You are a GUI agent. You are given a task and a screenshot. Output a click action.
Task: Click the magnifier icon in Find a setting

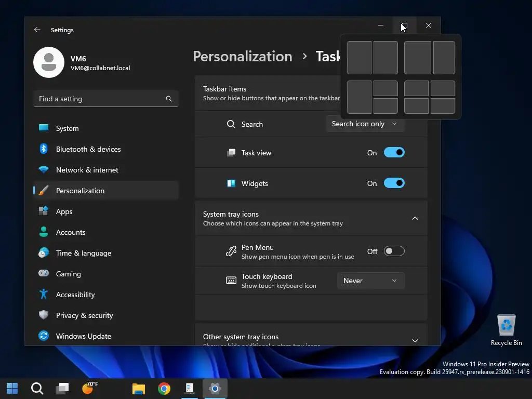(x=169, y=99)
